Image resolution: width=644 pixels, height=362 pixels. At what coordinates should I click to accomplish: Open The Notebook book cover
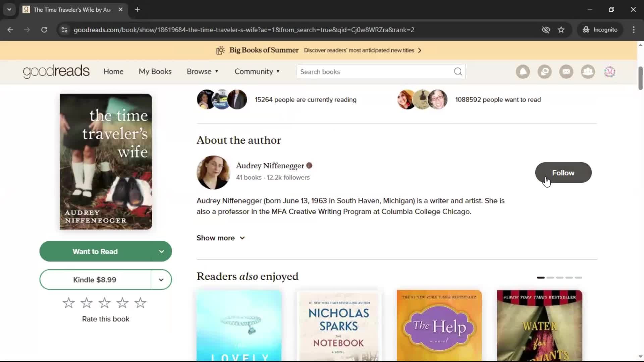(x=339, y=325)
